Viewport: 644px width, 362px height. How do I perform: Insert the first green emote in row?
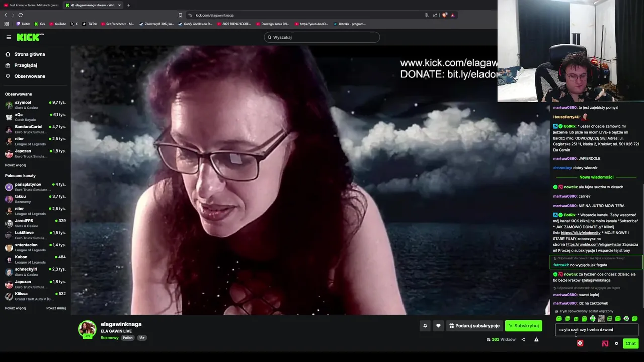pyautogui.click(x=559, y=319)
